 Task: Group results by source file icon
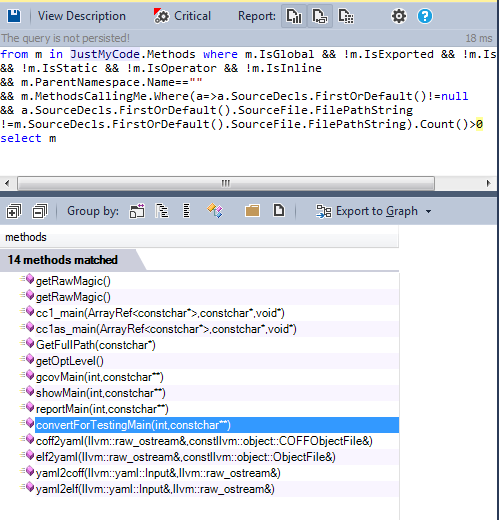pos(279,210)
